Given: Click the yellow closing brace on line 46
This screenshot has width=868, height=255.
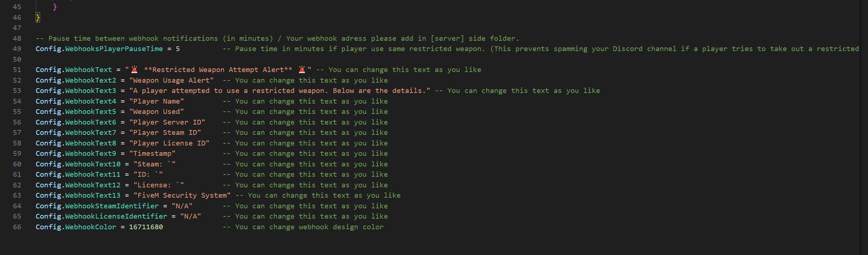Looking at the screenshot, I should [37, 17].
